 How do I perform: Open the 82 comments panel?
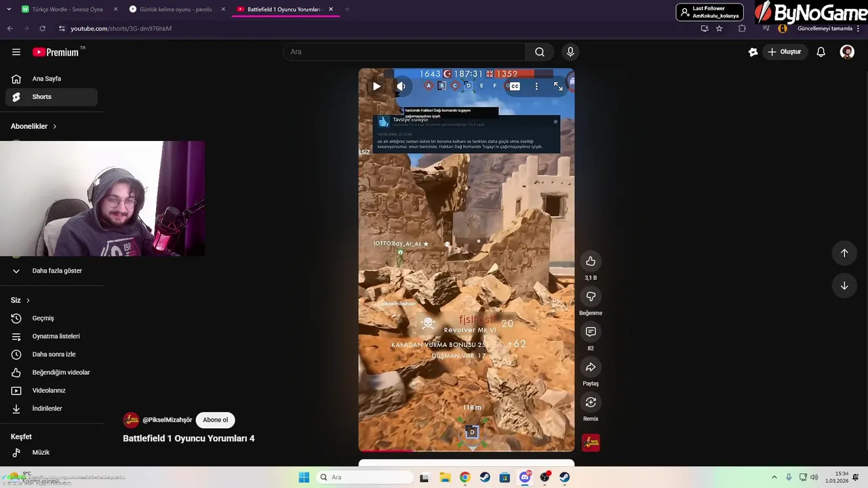click(591, 332)
